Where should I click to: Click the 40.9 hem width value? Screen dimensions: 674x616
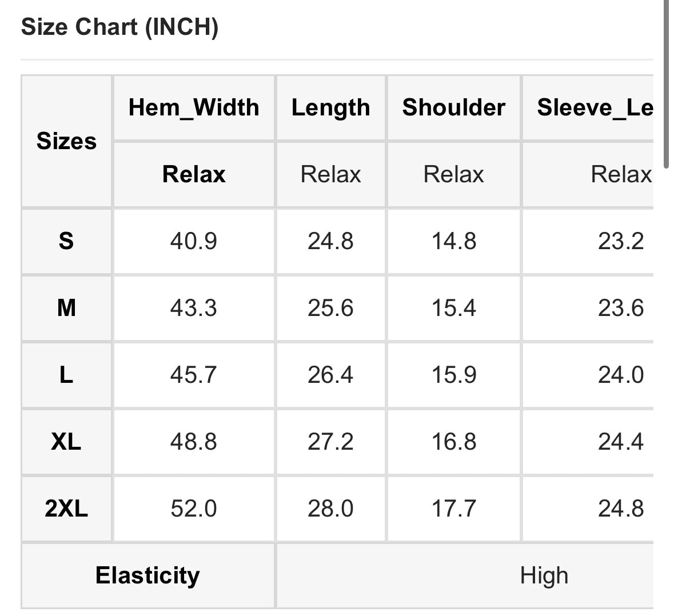click(x=194, y=241)
